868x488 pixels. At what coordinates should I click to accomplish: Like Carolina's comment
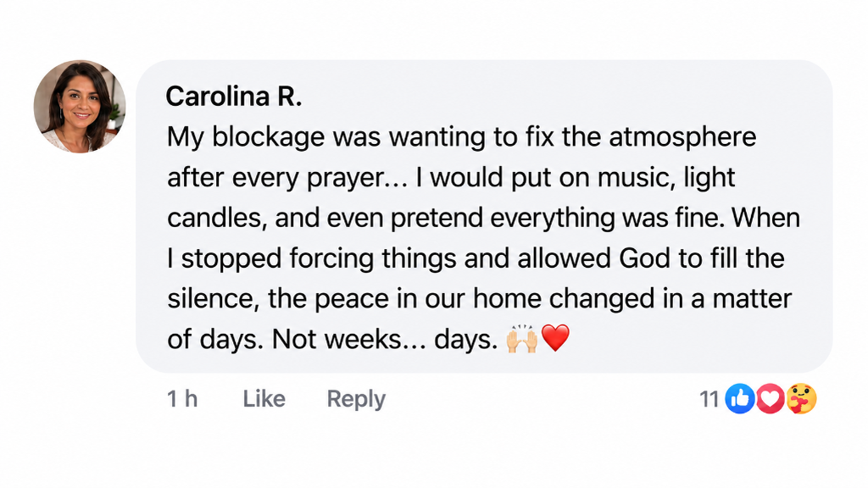pyautogui.click(x=264, y=398)
